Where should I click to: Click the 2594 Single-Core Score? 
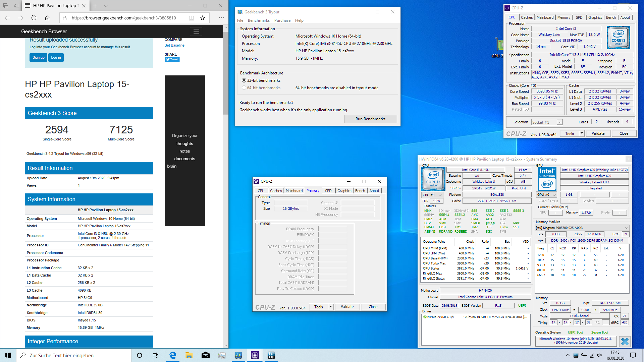point(57,130)
